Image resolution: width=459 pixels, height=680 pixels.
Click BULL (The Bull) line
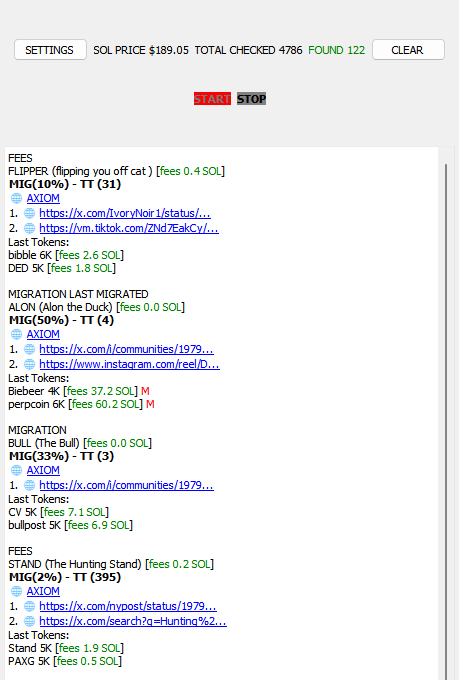click(x=80, y=443)
